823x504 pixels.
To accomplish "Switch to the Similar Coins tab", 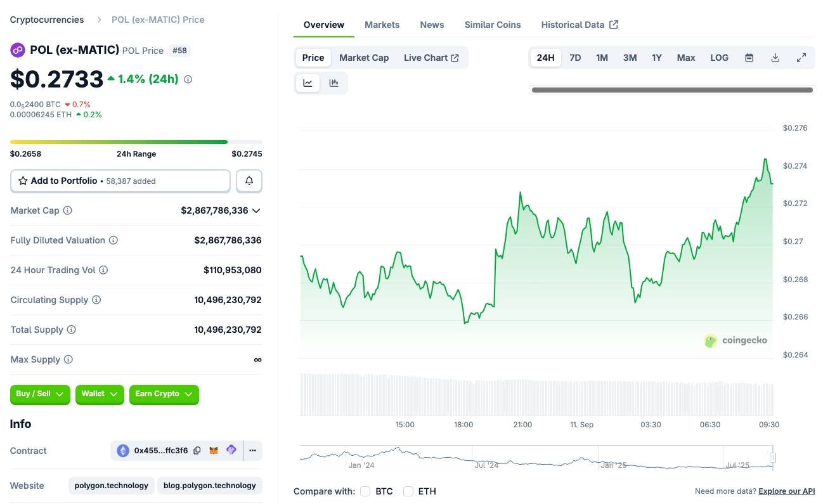I will (x=493, y=25).
